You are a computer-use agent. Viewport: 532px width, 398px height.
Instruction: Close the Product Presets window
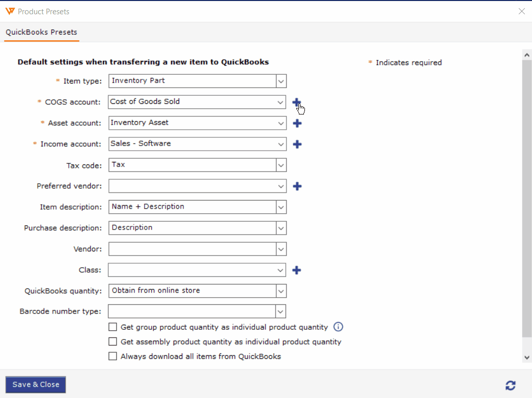point(521,11)
